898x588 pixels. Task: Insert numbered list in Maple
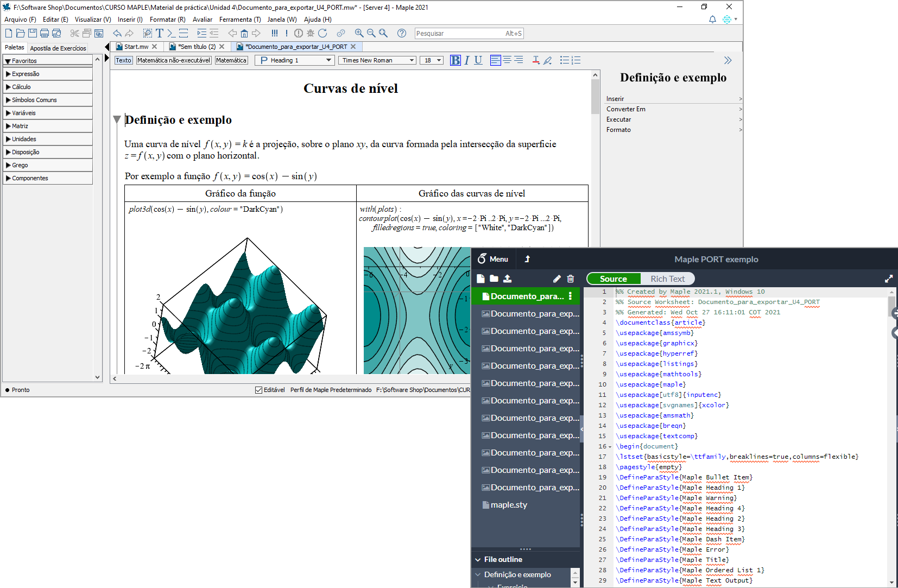(577, 60)
